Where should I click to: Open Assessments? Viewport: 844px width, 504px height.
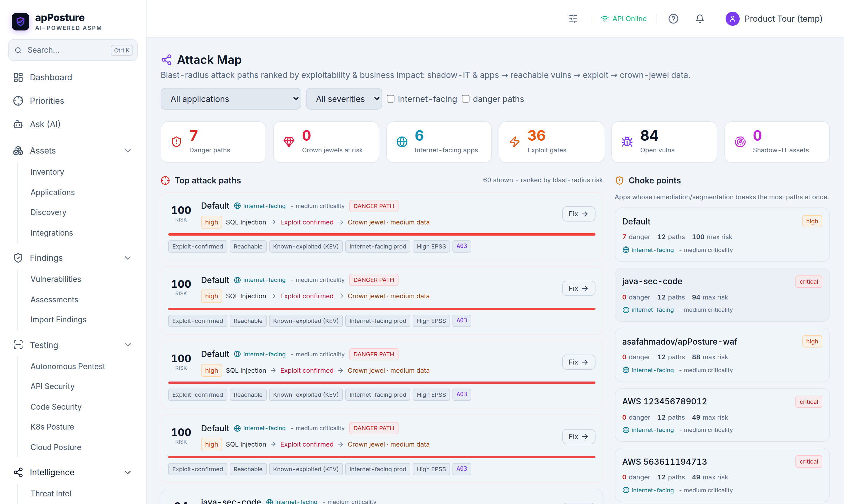pyautogui.click(x=54, y=300)
